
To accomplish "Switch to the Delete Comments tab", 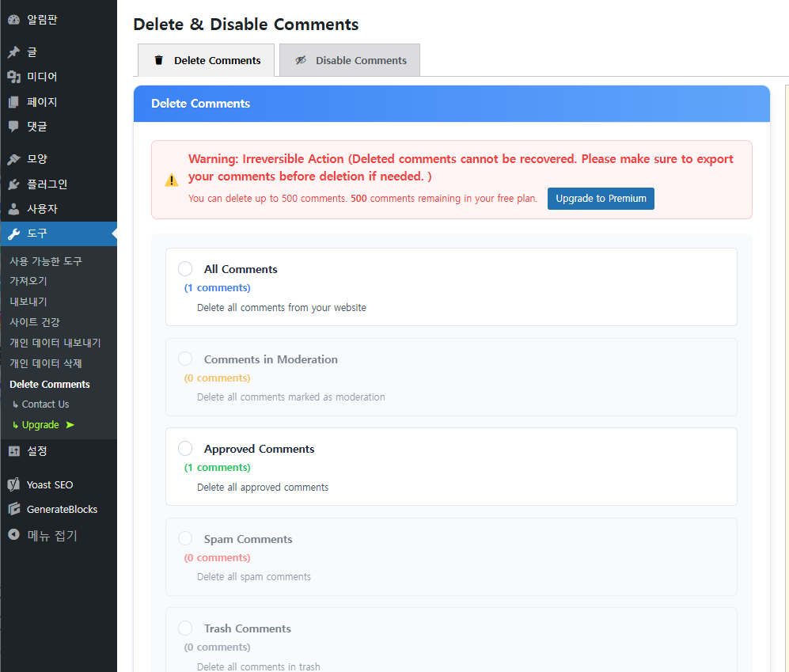I will [x=207, y=60].
